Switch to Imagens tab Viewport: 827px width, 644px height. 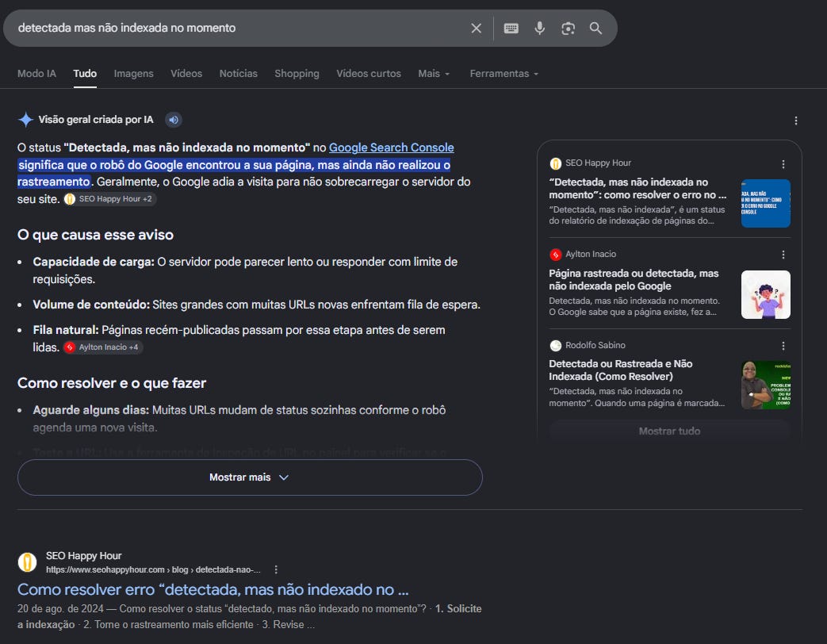point(133,74)
